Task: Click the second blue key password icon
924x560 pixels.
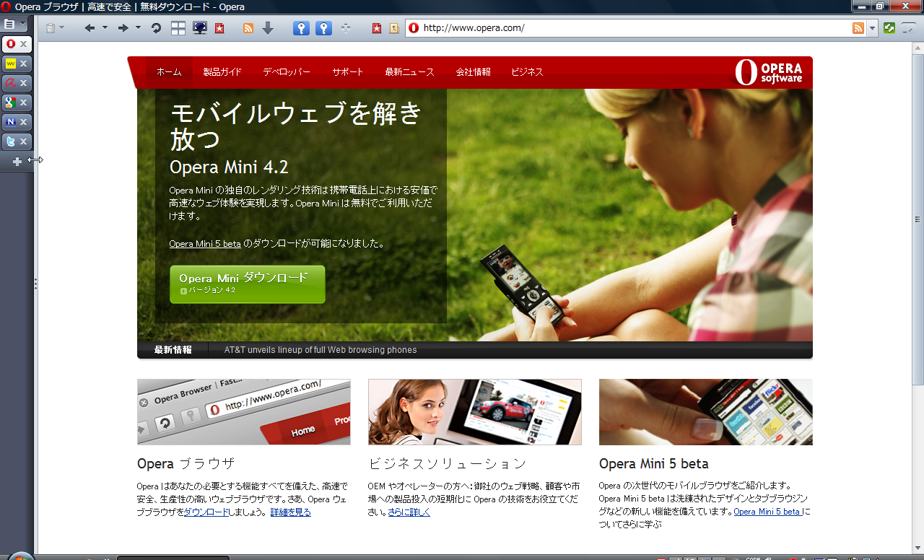Action: click(x=324, y=28)
